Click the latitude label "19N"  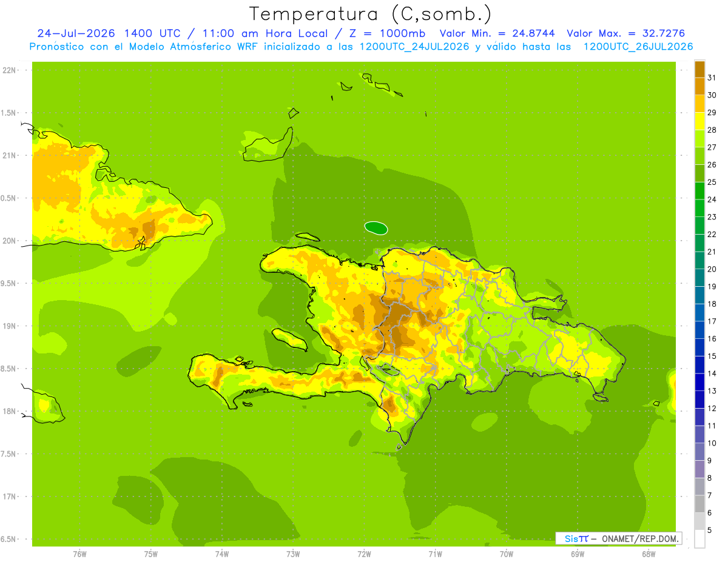click(x=9, y=326)
